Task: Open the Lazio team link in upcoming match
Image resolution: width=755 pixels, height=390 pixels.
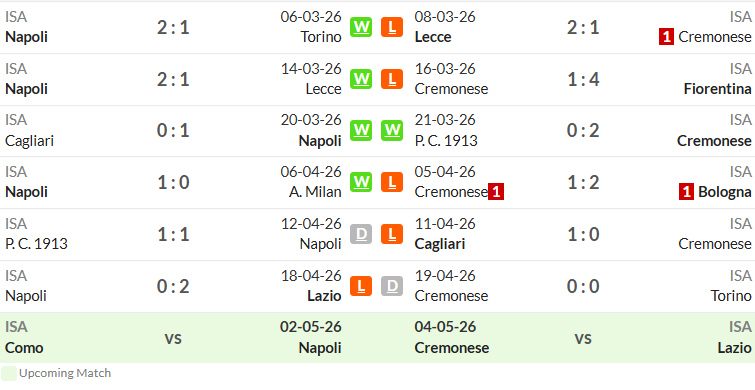Action: 734,348
